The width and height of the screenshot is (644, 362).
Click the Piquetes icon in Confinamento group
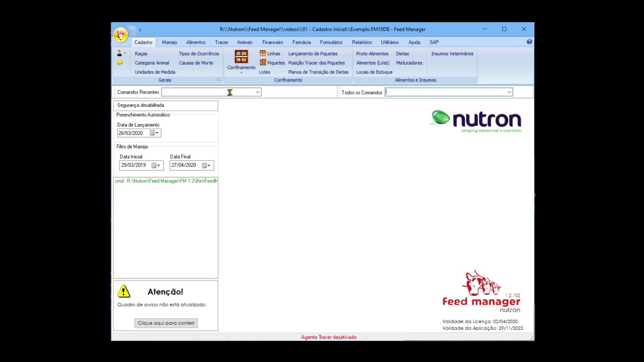click(x=263, y=63)
